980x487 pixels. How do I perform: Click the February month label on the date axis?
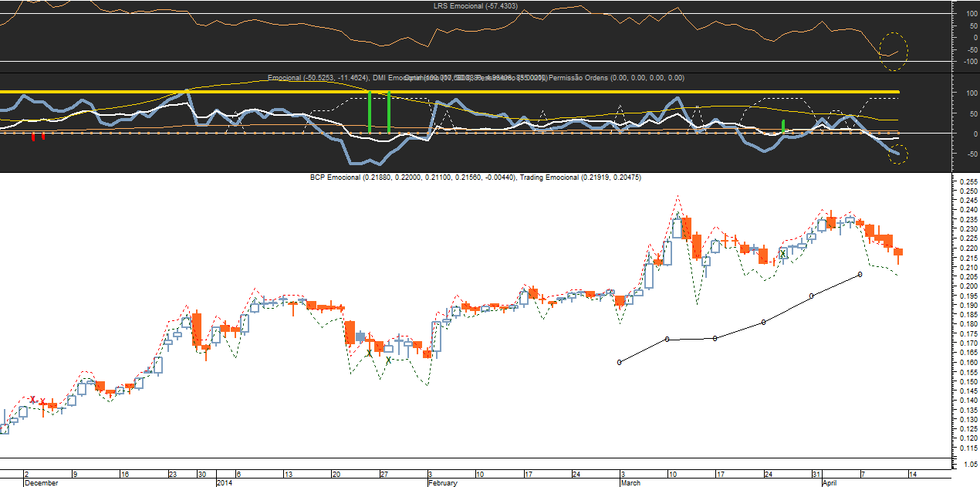(443, 483)
